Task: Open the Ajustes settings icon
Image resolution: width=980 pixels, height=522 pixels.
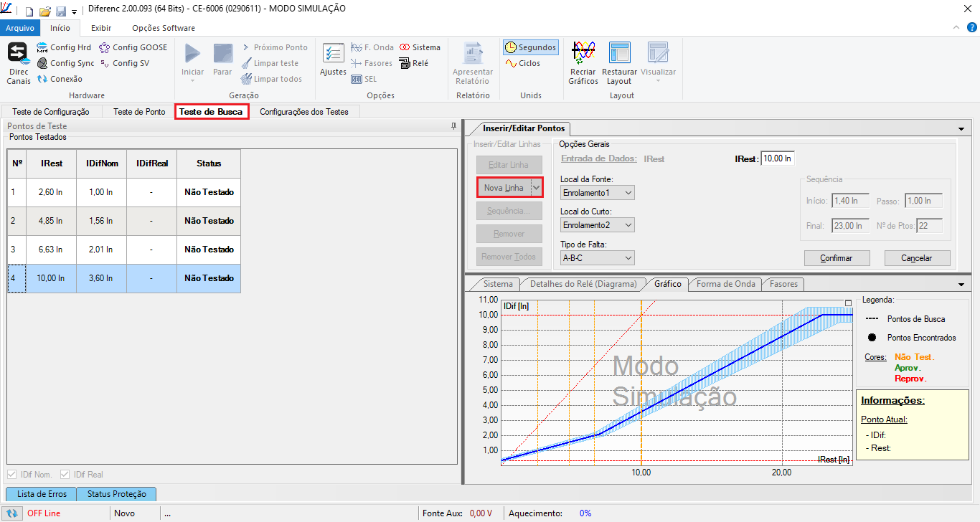Action: (333, 54)
